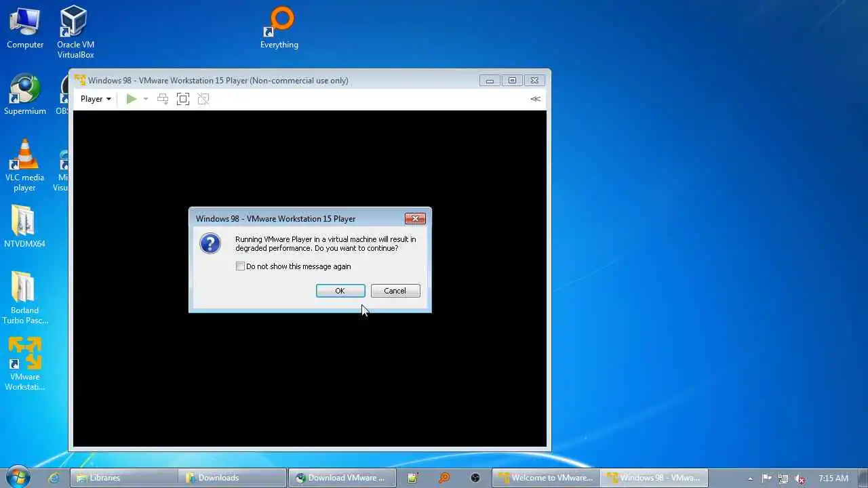Open the Computer desktop icon
This screenshot has height=488, width=868.
point(25,28)
